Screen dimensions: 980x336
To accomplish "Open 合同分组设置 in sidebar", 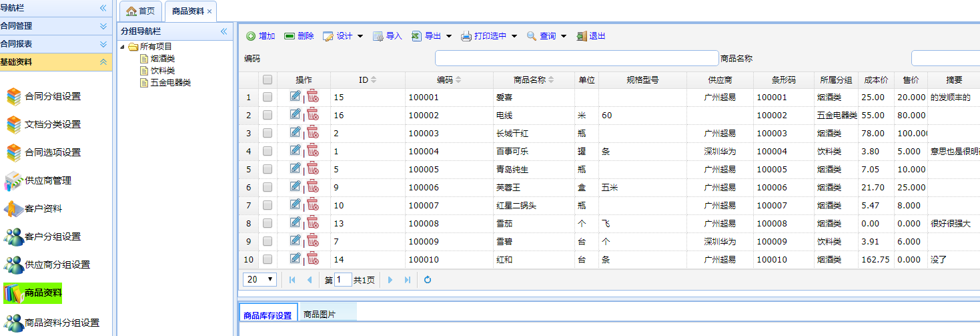I will 43,96.
